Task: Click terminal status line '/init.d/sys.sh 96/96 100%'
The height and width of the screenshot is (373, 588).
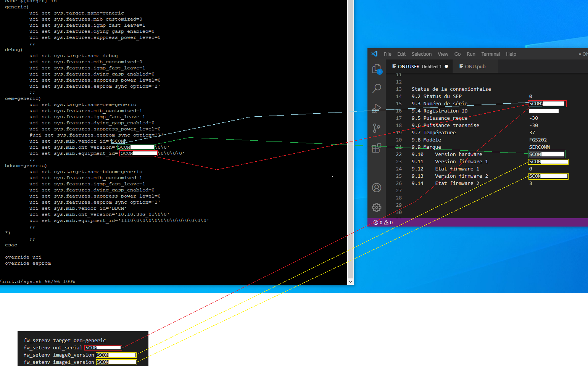Action: (x=37, y=282)
